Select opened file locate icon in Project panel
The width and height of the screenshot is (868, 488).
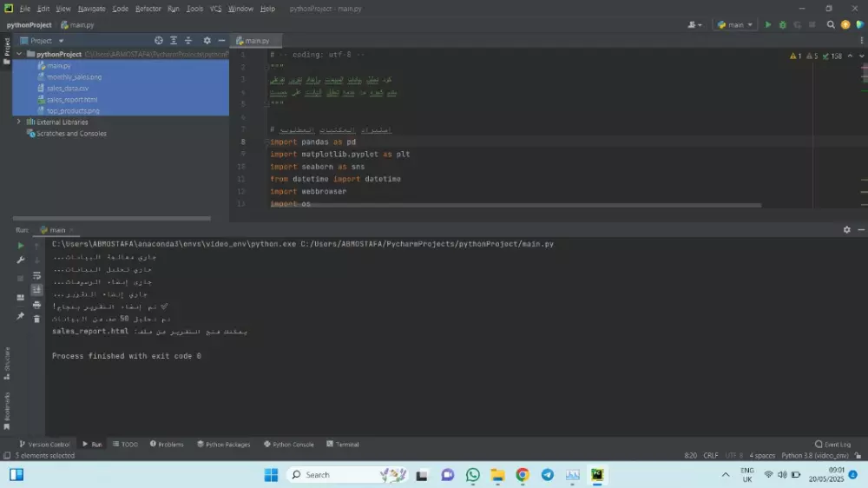[159, 41]
